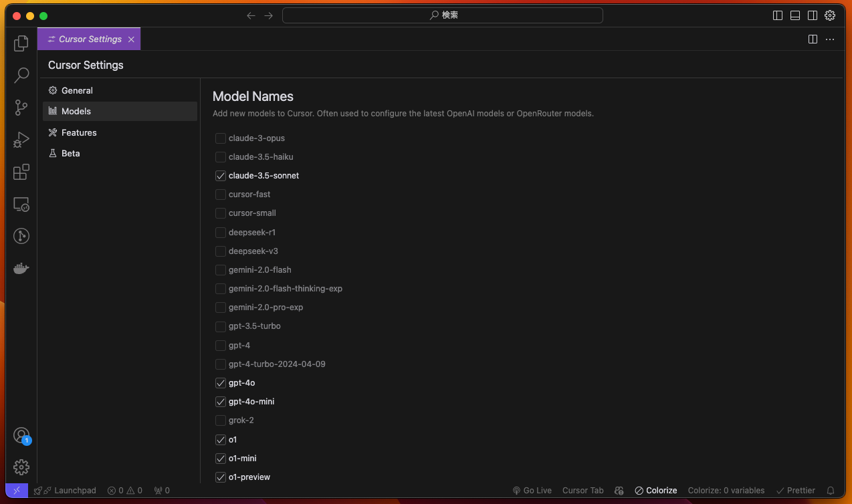Open the Remote Explorer icon
Image resolution: width=852 pixels, height=504 pixels.
21,204
